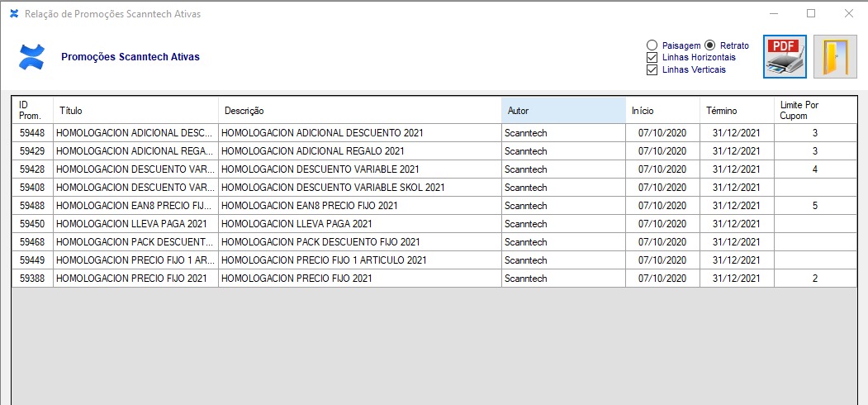Click coupon limit 2 in row 59388
The height and width of the screenshot is (405, 868).
coord(815,278)
